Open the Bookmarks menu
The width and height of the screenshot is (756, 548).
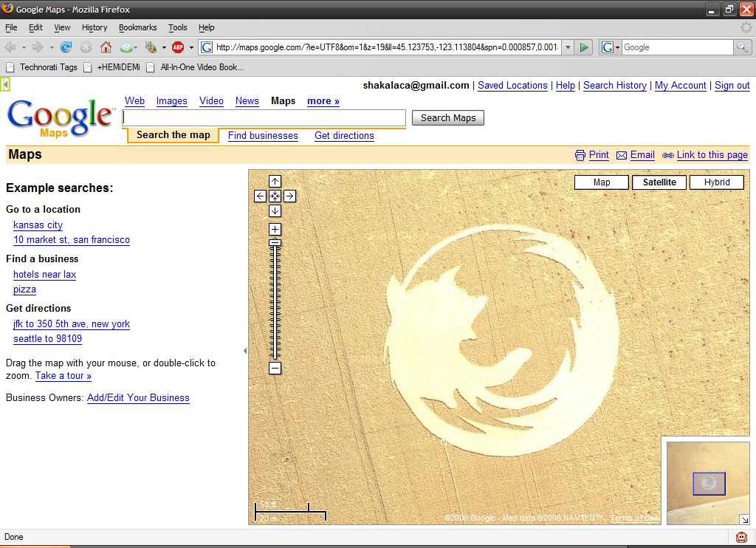tap(137, 27)
